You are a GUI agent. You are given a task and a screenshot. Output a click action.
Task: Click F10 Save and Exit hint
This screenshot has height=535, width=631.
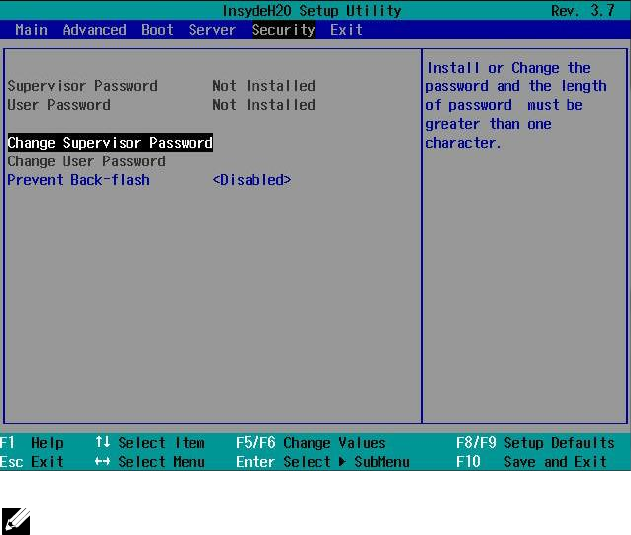pos(531,462)
